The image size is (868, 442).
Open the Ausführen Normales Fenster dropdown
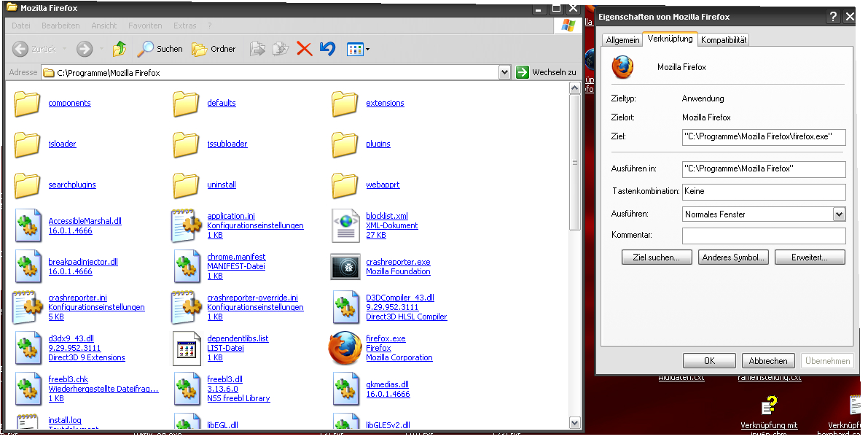pos(840,214)
